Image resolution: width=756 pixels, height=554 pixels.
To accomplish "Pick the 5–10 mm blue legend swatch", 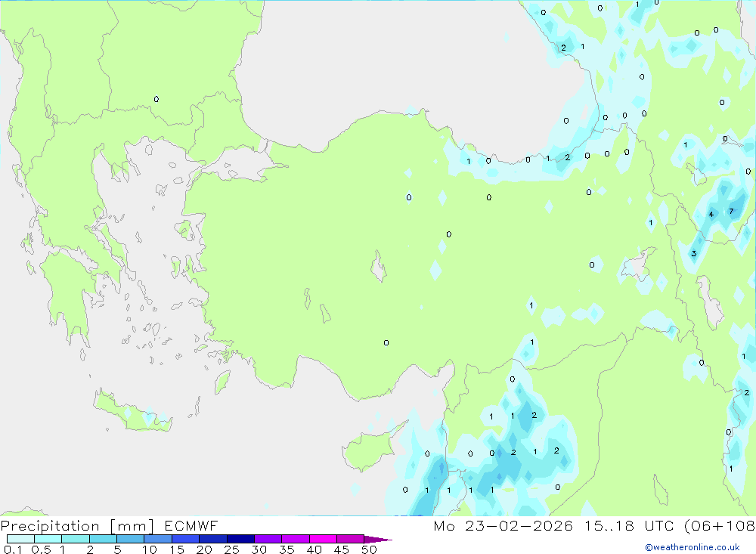I will (131, 539).
